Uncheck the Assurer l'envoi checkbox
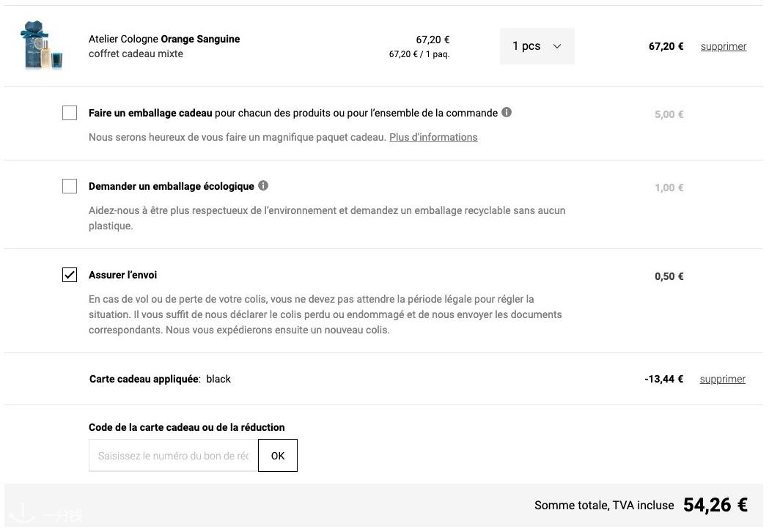 pos(70,275)
